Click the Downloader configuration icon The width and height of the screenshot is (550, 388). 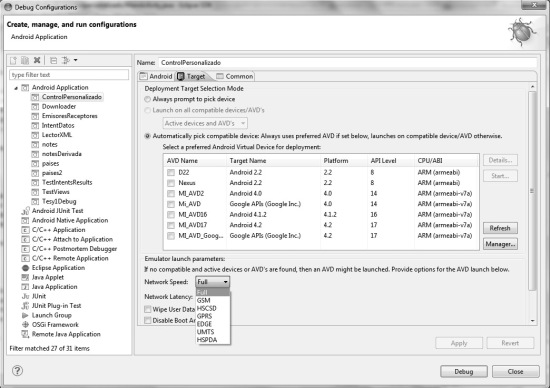tap(35, 107)
